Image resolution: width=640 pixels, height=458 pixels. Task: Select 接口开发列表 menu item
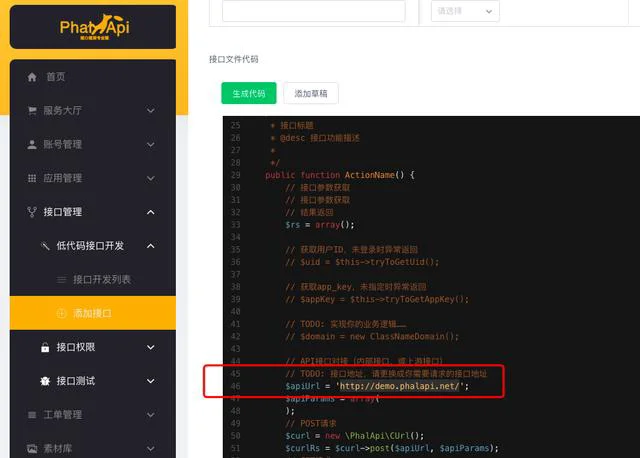click(x=93, y=280)
